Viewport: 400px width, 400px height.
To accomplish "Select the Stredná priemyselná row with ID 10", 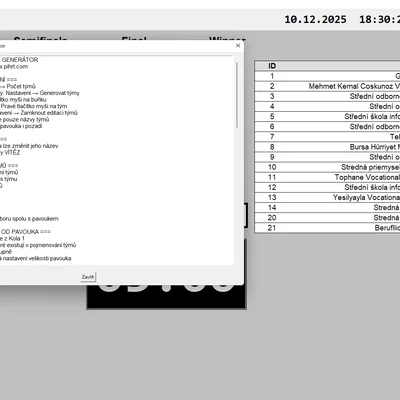I will (327, 167).
